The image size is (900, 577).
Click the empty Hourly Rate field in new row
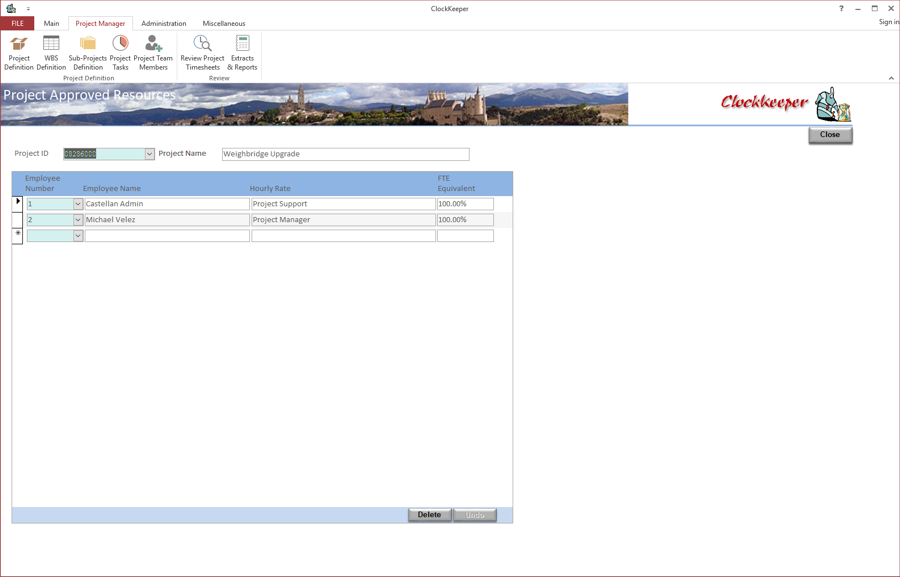(x=343, y=235)
